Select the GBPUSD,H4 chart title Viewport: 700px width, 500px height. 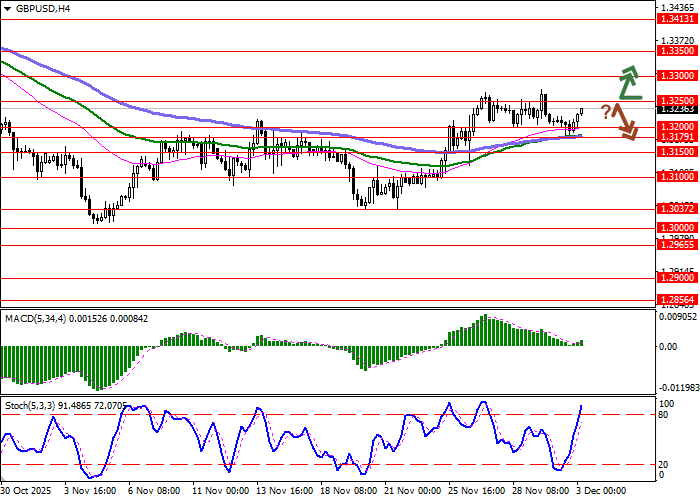[x=36, y=8]
